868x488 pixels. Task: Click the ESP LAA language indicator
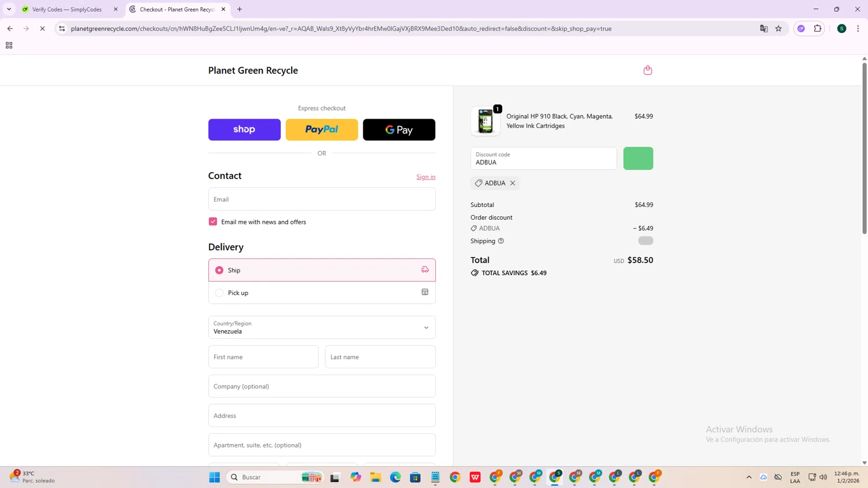point(795,477)
